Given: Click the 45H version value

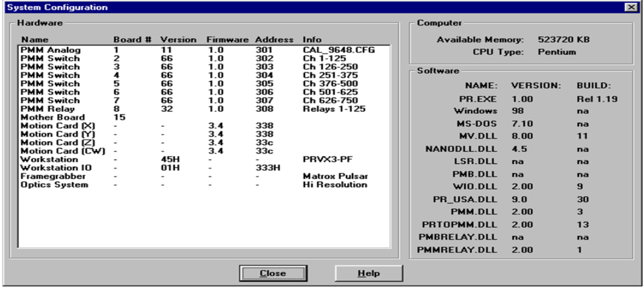Looking at the screenshot, I should point(170,159).
